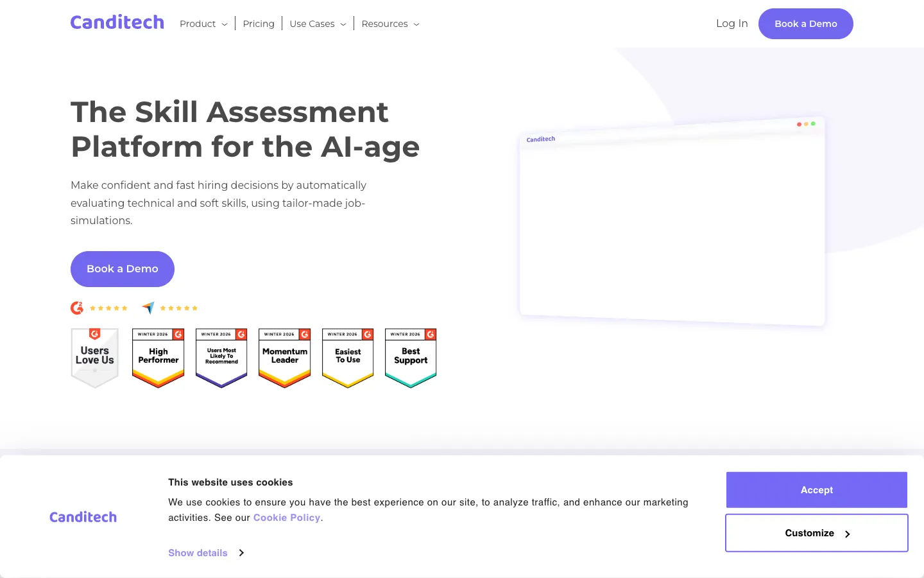Click the 'The Skill Assessment Platform' headline

click(245, 129)
